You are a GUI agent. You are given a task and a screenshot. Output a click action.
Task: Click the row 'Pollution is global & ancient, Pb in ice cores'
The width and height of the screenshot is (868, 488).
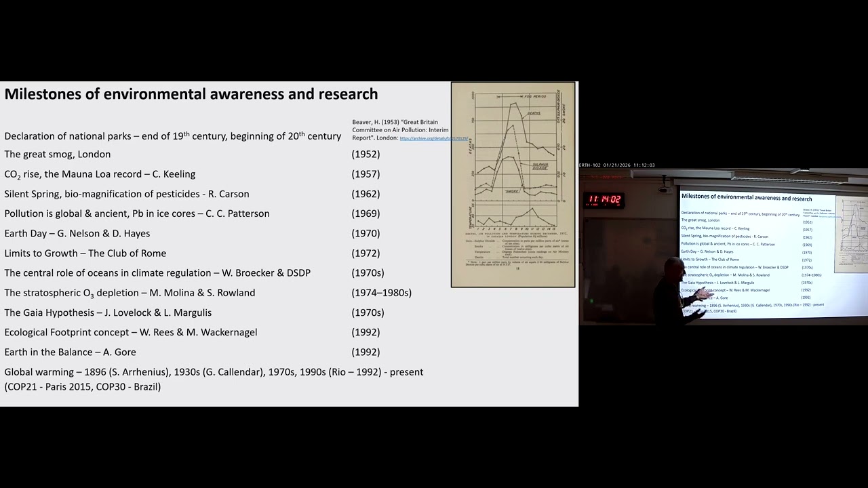[137, 213]
